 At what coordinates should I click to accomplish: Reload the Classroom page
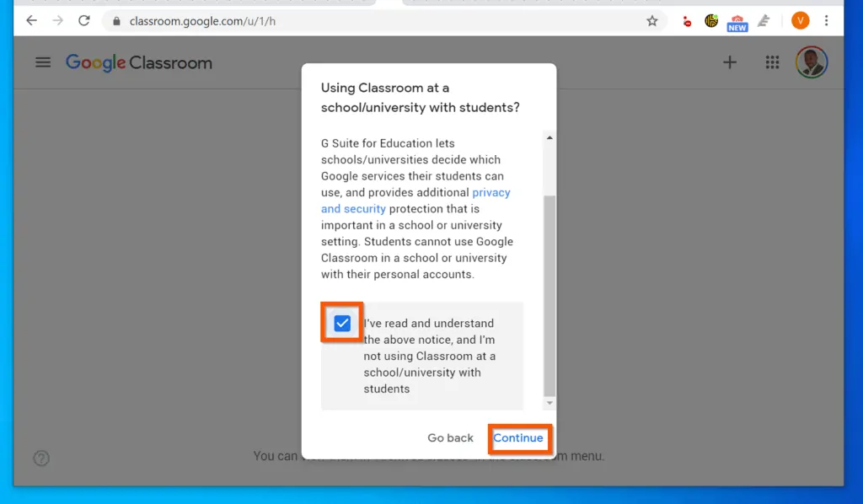[x=83, y=20]
